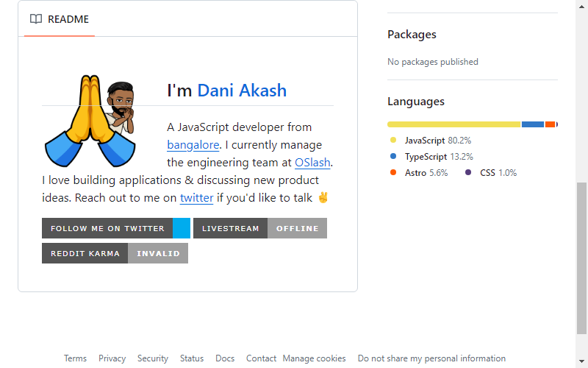Open the Packages section heading link
The image size is (588, 368).
tap(412, 35)
